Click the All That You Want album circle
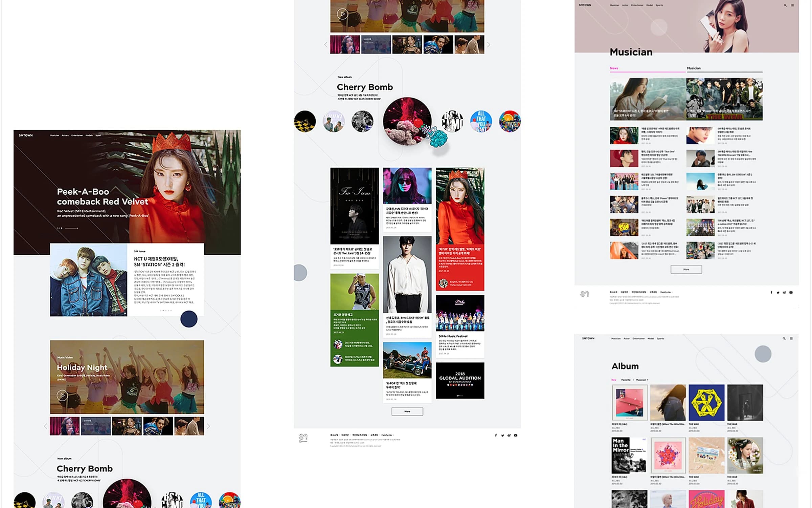812x508 pixels. 481,121
